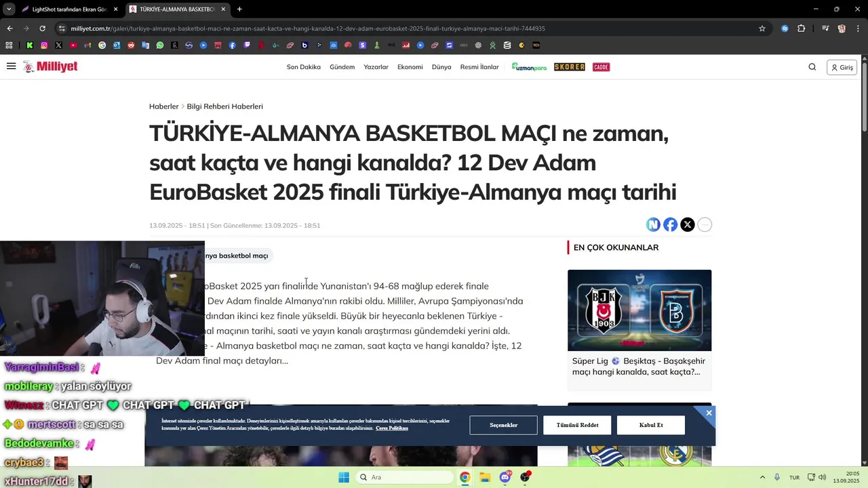Open Resmi İlanlar section
This screenshot has height=488, width=868.
pos(479,67)
